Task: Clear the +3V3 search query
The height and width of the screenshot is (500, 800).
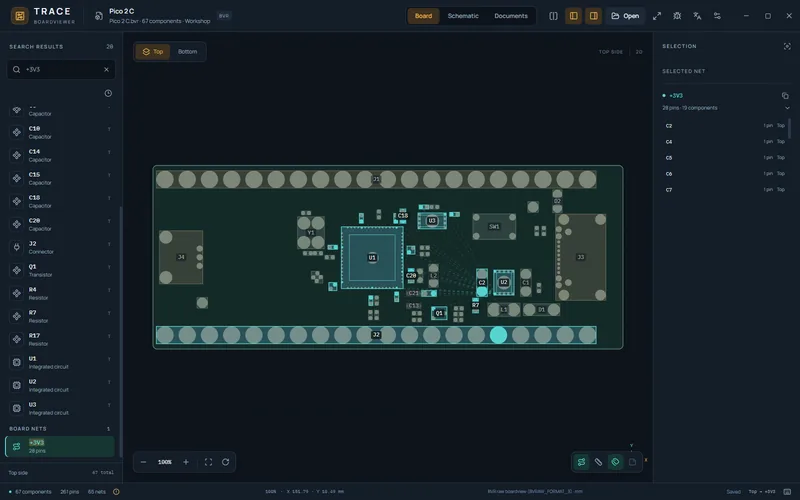Action: tap(106, 69)
